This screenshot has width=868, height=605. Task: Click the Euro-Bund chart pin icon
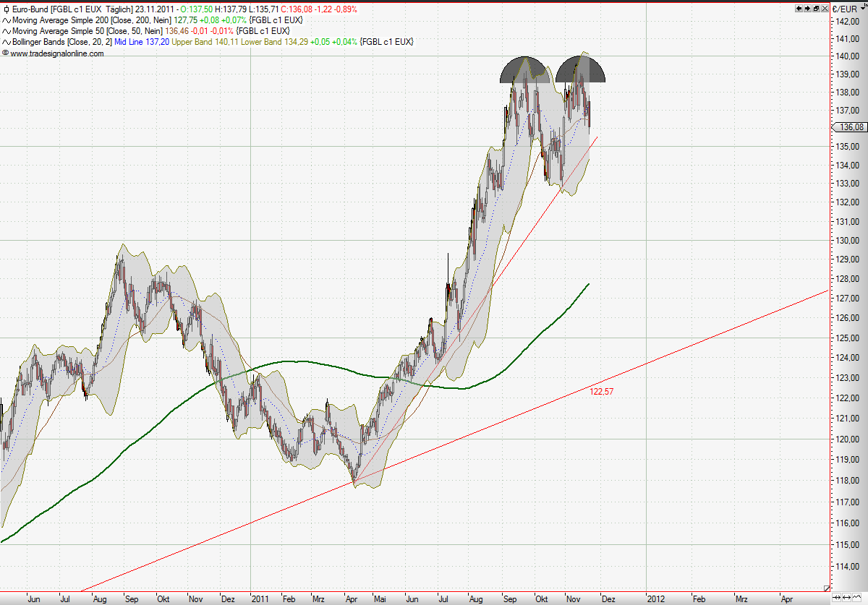5,9
